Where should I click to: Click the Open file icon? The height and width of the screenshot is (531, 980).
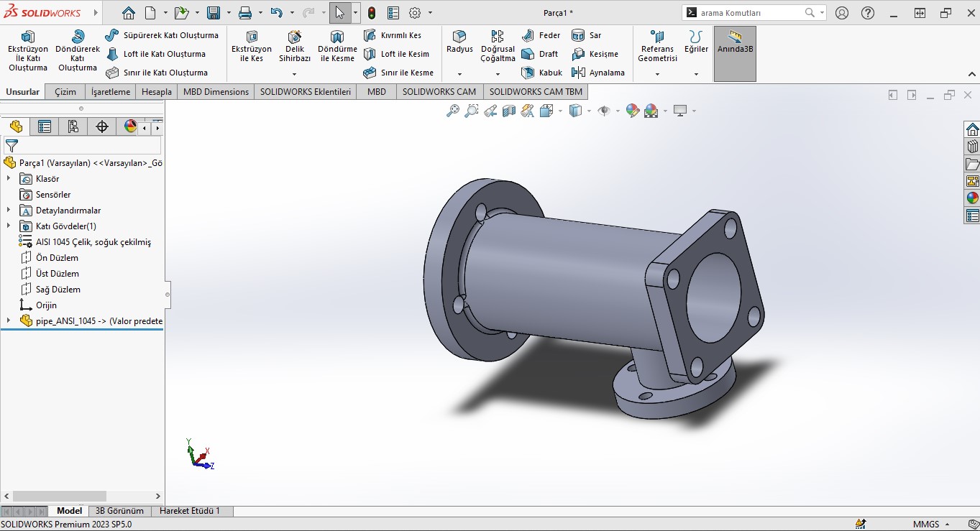181,13
